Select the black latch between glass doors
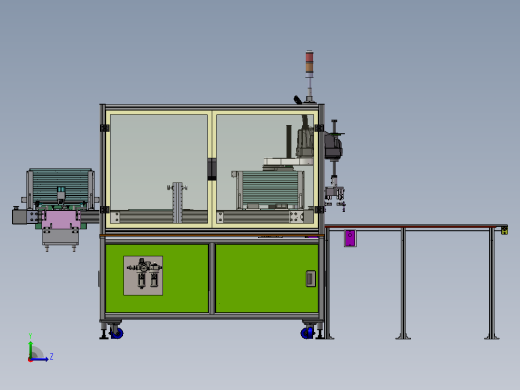 pos(212,169)
